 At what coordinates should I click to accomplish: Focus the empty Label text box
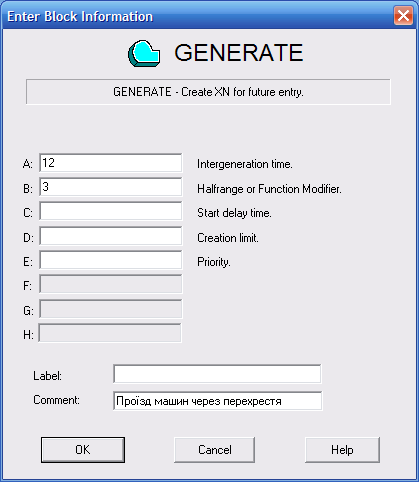pyautogui.click(x=217, y=374)
